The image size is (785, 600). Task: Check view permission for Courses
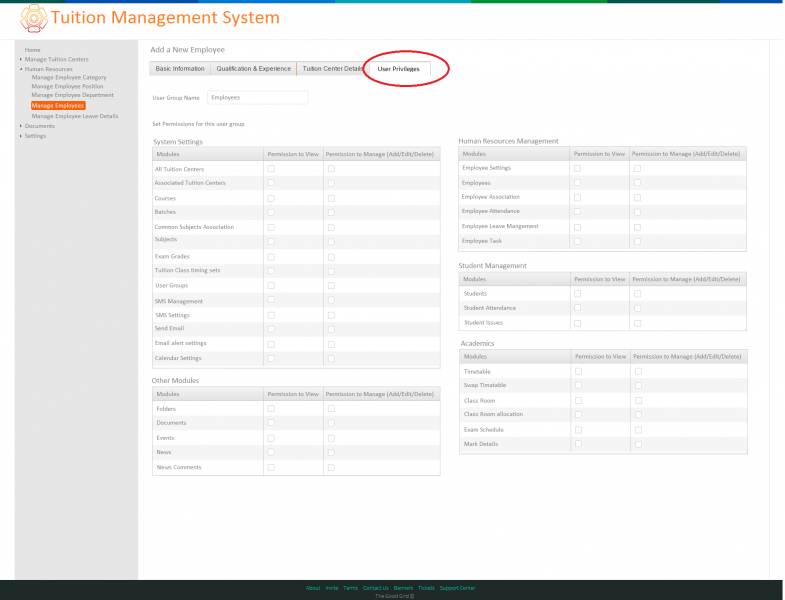pyautogui.click(x=271, y=198)
